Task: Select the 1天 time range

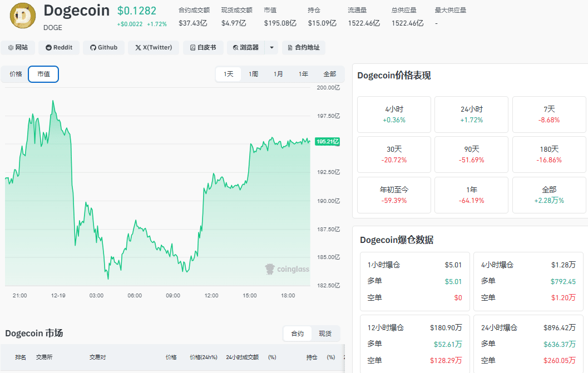Action: pyautogui.click(x=229, y=74)
